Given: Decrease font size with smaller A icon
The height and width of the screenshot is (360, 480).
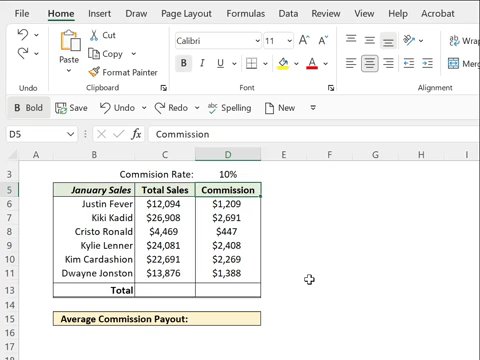Looking at the screenshot, I should click(323, 40).
